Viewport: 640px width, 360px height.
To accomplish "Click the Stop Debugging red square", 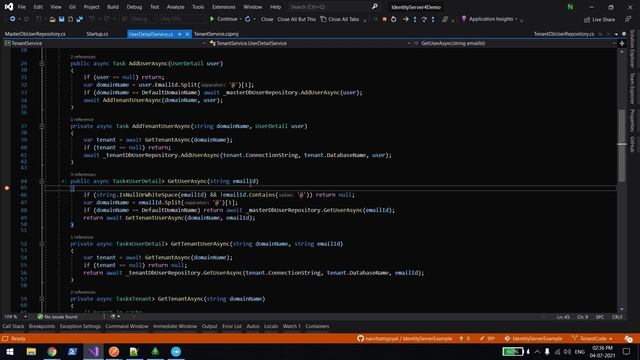I will click(x=384, y=19).
